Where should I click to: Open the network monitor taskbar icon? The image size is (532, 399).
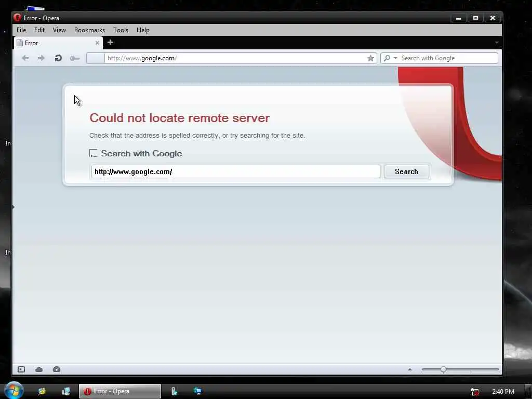tap(197, 391)
